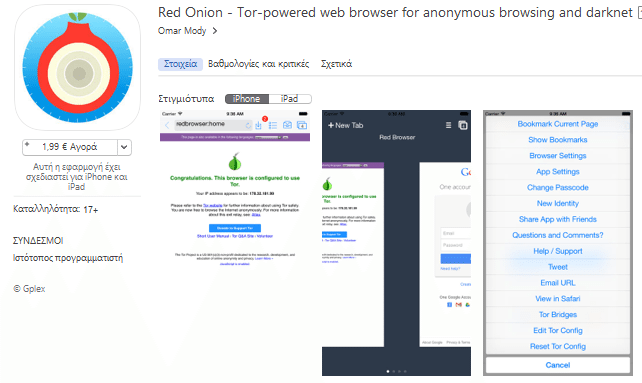Choose Edit Tor Config
The height and width of the screenshot is (383, 642).
[558, 331]
